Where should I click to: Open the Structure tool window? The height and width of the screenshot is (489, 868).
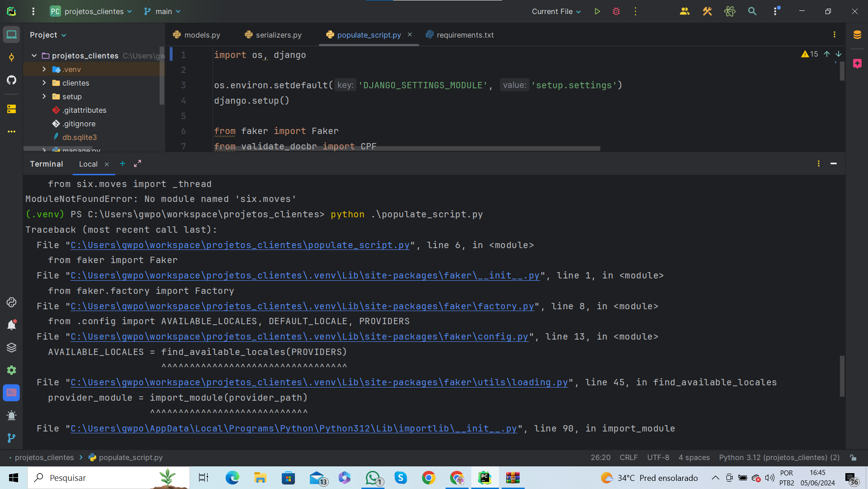(11, 109)
